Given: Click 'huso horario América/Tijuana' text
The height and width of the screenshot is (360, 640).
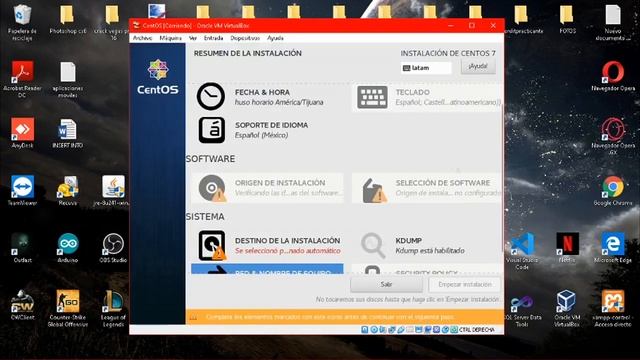Looking at the screenshot, I should pos(279,102).
